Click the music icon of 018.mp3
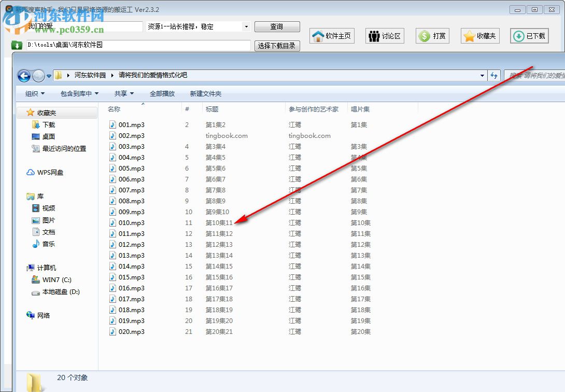Screen dimensions: 565x392 (x=113, y=310)
